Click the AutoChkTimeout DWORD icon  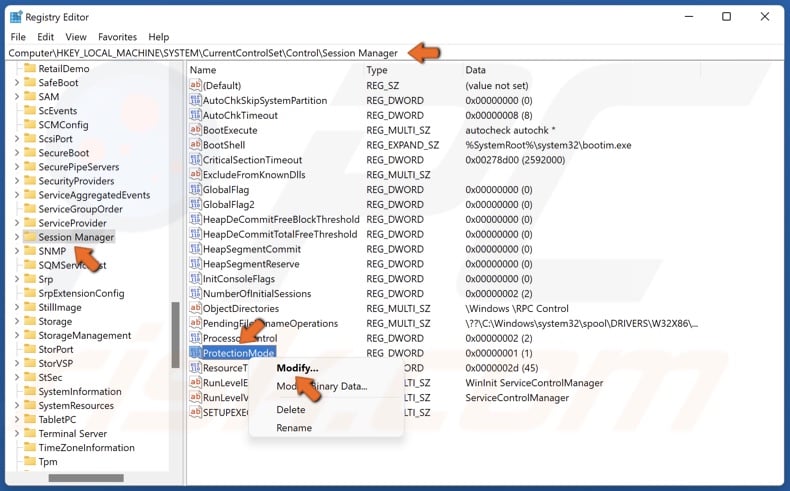point(195,115)
